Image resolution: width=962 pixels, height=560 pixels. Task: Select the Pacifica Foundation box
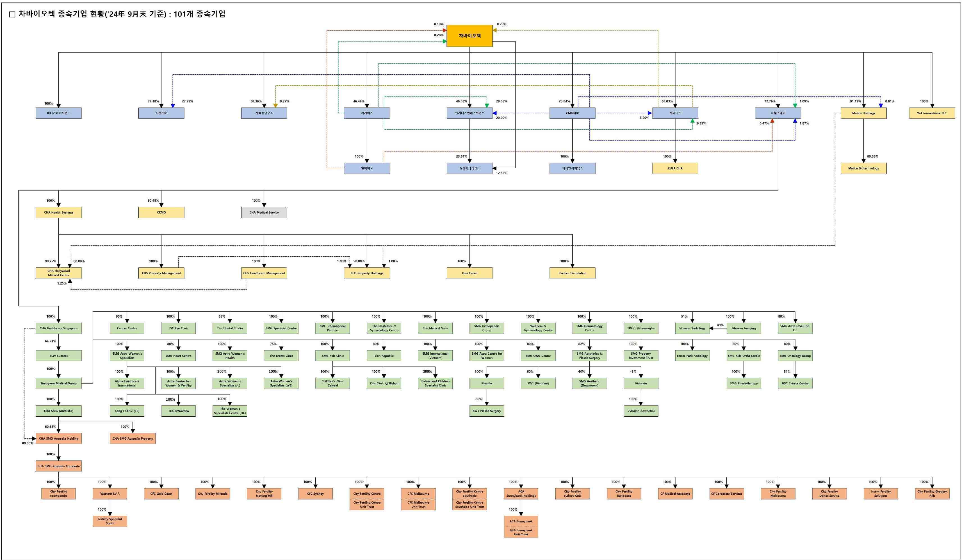coord(572,273)
